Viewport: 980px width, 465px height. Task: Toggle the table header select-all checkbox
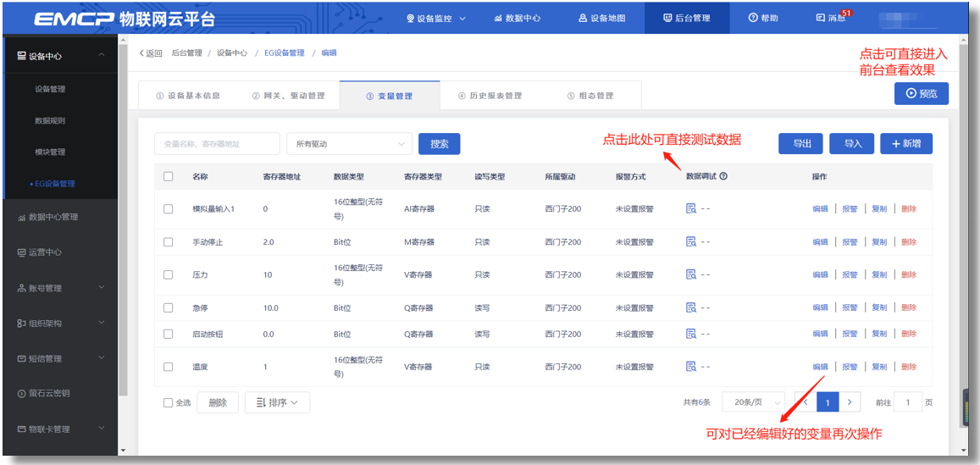pyautogui.click(x=168, y=176)
